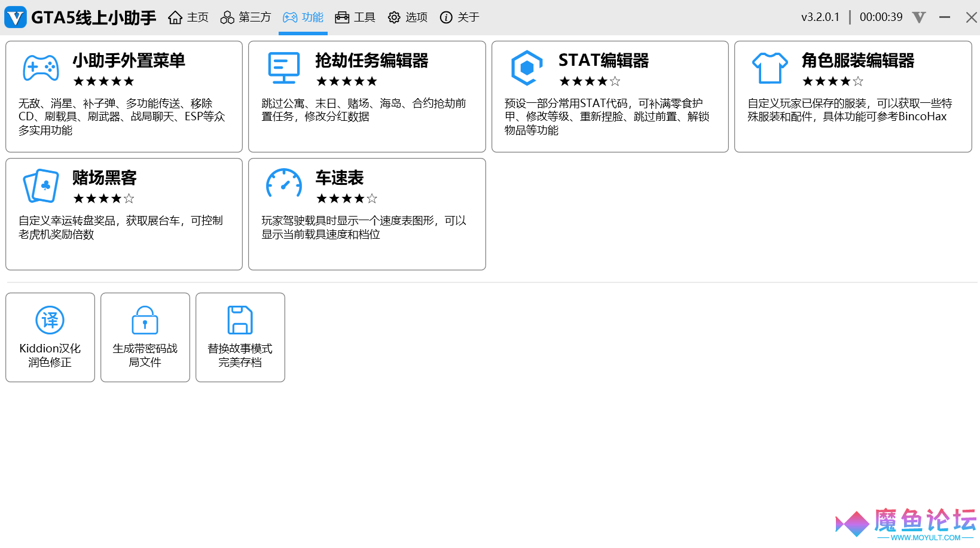Image resolution: width=980 pixels, height=548 pixels.
Task: Go to the 选项 settings tab
Action: click(407, 17)
